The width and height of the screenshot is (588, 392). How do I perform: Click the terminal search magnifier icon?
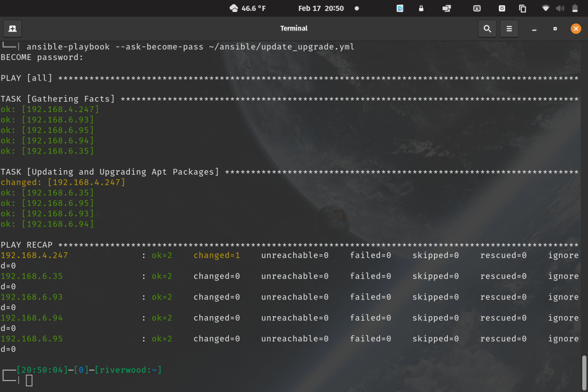pyautogui.click(x=487, y=28)
